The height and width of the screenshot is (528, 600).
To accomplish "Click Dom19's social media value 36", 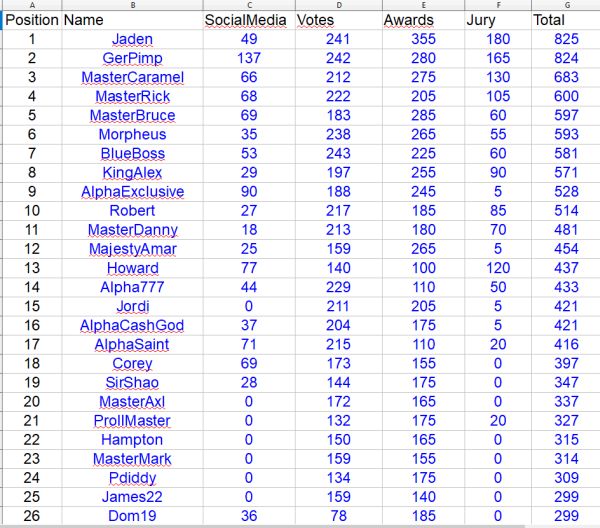I will [x=249, y=516].
